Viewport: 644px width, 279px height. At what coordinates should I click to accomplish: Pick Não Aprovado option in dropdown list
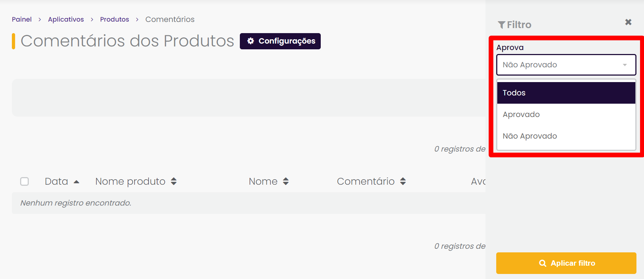point(566,136)
